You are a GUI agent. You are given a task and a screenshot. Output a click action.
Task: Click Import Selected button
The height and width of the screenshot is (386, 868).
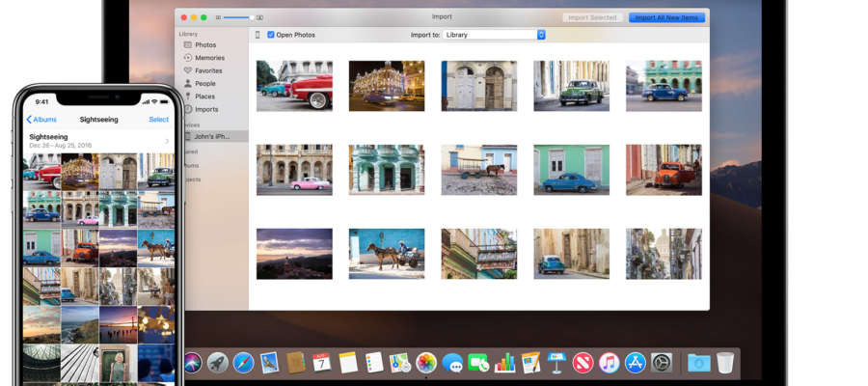pos(592,17)
